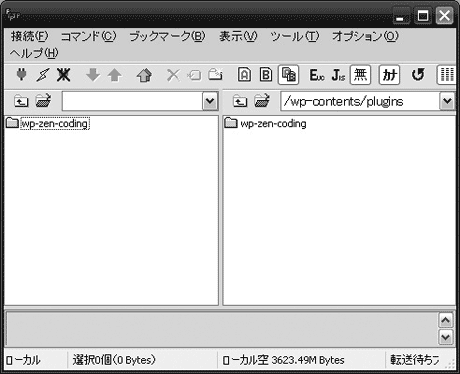This screenshot has height=374, width=460.
Task: Click the empty local path field
Action: tap(132, 101)
